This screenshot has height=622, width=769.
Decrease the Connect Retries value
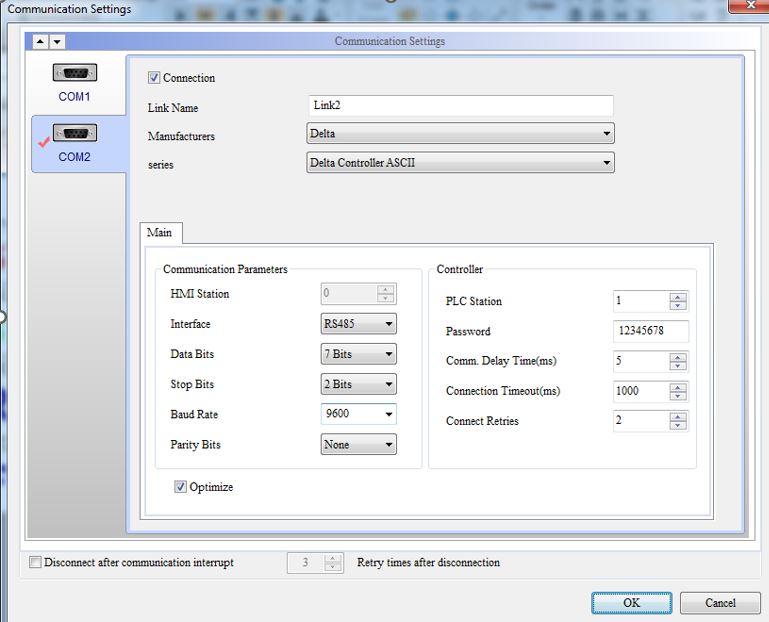coord(679,426)
